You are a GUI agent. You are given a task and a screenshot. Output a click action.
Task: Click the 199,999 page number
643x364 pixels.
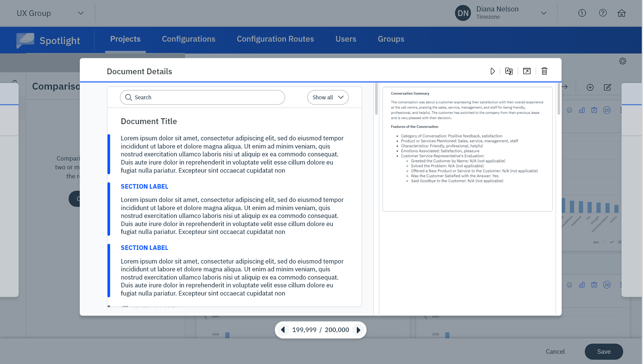click(x=304, y=330)
